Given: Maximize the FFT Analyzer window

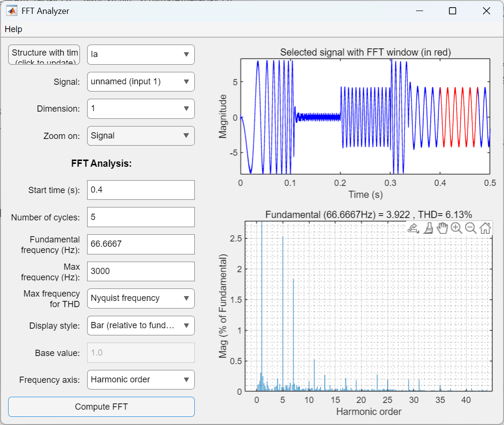Looking at the screenshot, I should click(453, 11).
